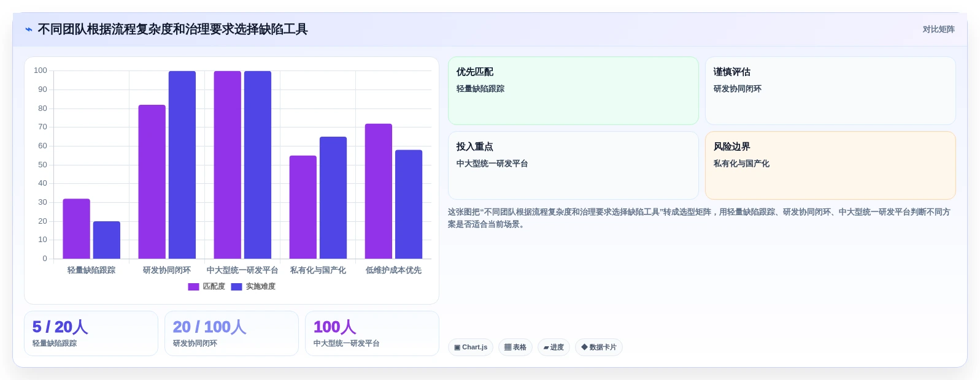This screenshot has height=380, width=980.
Task: Click the 对比矩阵 label in the header
Action: (938, 29)
